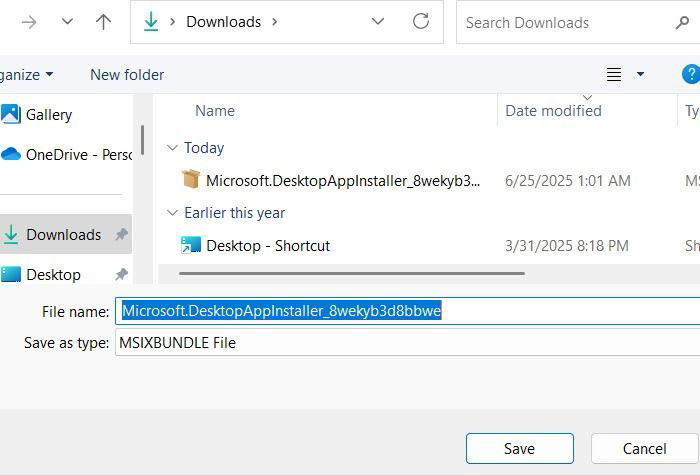700x475 pixels.
Task: Click the Refresh button in address bar
Action: [421, 21]
